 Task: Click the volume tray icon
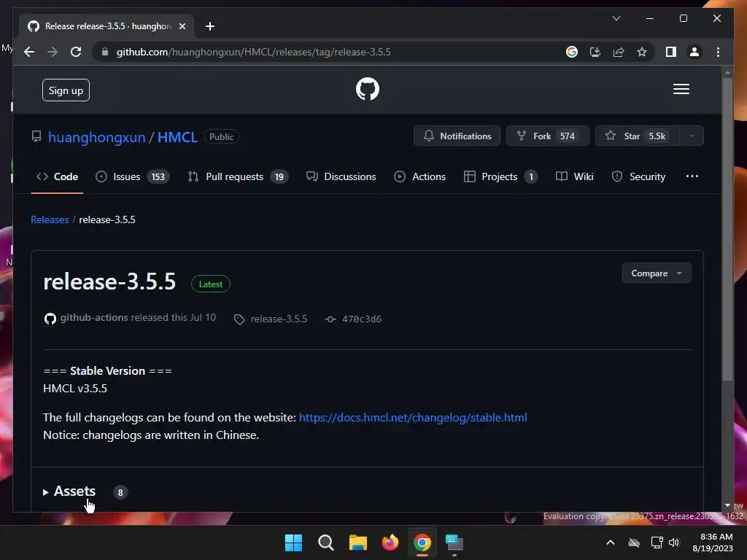point(674,542)
